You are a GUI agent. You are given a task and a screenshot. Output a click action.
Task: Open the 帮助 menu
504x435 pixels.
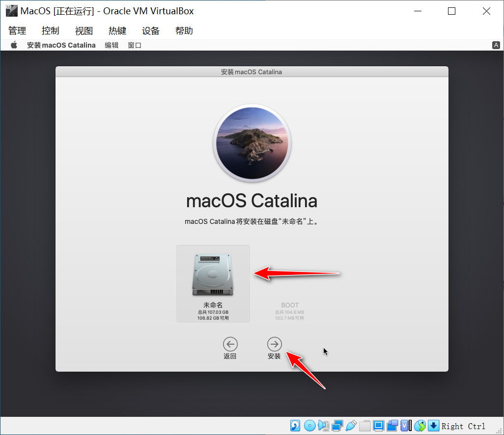click(x=184, y=31)
